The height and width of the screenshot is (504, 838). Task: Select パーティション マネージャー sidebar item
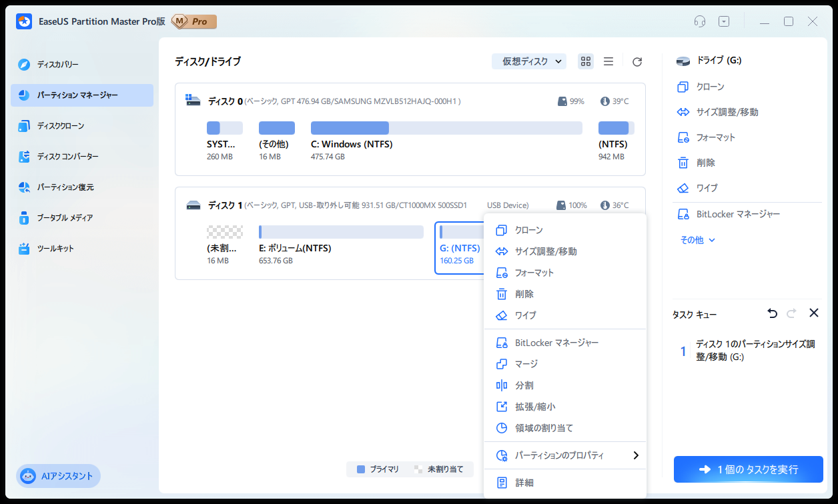click(81, 95)
